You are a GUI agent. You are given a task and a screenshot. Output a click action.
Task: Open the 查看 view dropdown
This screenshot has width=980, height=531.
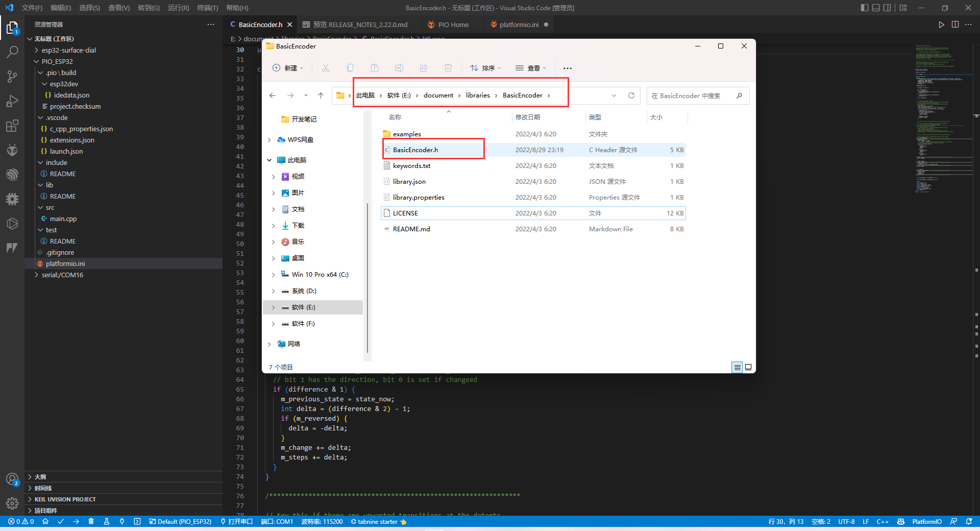pyautogui.click(x=531, y=68)
